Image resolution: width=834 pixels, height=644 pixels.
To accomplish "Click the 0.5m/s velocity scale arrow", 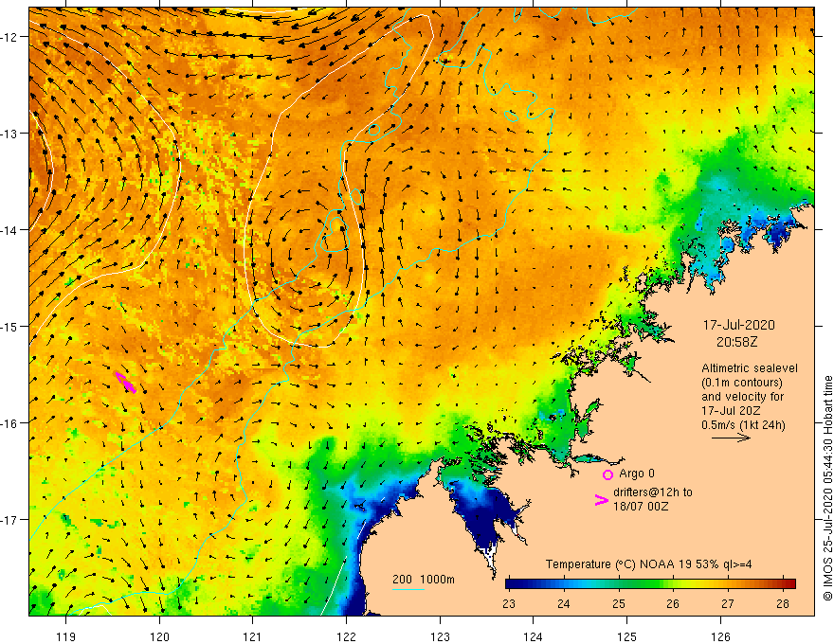I will (x=731, y=438).
